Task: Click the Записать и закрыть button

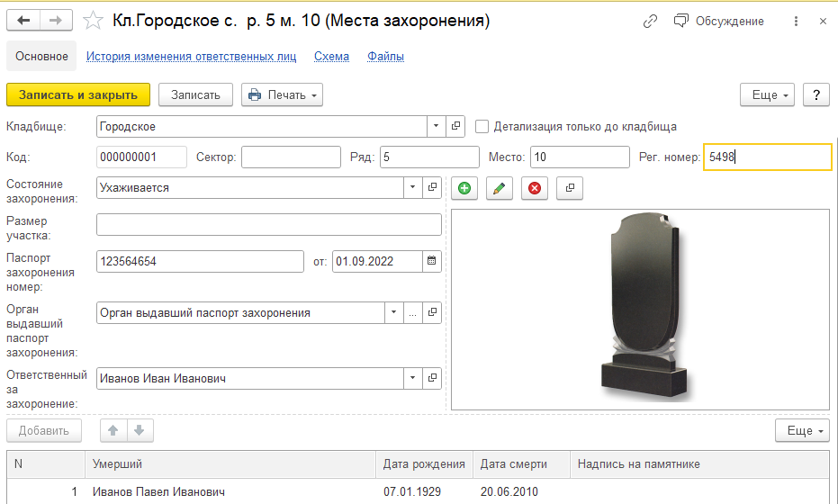Action: (x=78, y=94)
